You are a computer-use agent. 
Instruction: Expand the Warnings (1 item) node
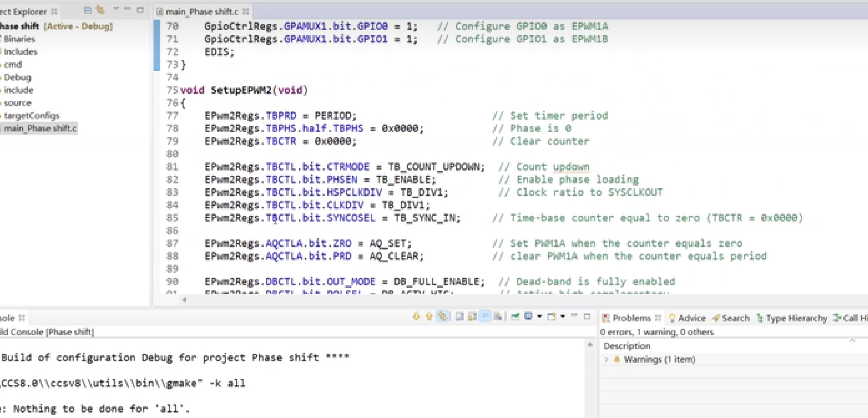coord(606,359)
